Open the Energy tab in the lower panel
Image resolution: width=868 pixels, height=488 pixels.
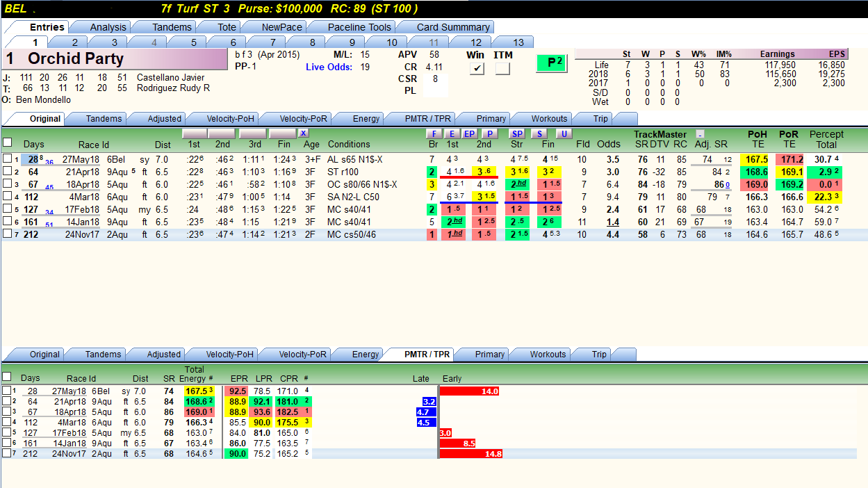366,355
